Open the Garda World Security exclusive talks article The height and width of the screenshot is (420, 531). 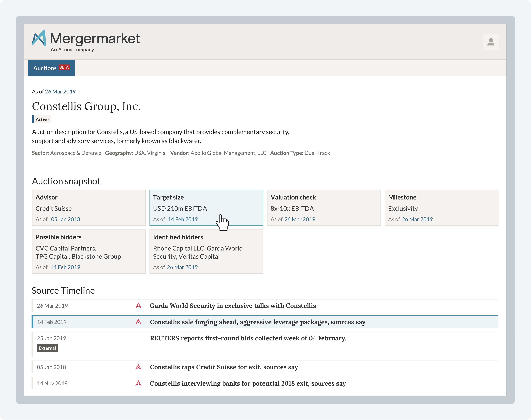click(233, 306)
